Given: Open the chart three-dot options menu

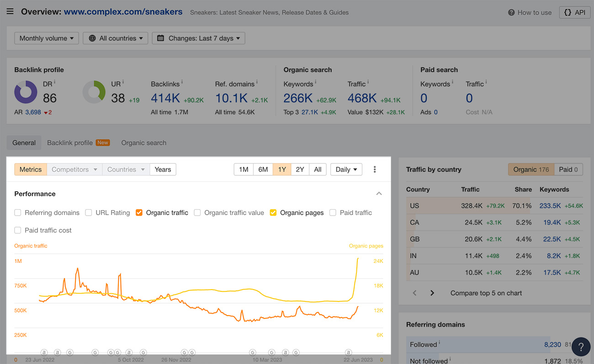Looking at the screenshot, I should coord(375,169).
